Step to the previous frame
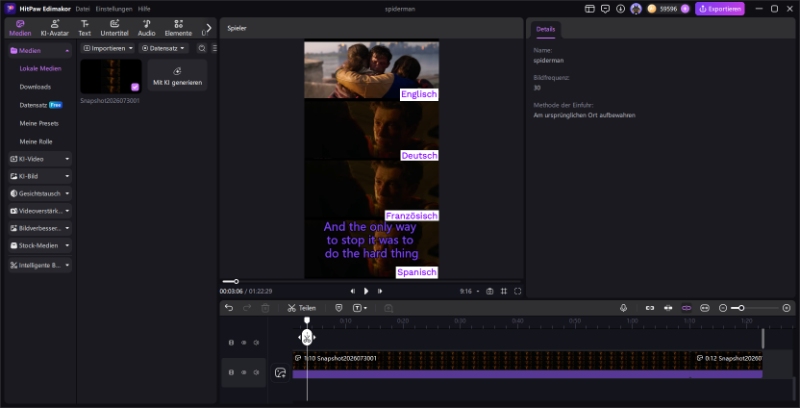This screenshot has width=800, height=408. pyautogui.click(x=353, y=291)
